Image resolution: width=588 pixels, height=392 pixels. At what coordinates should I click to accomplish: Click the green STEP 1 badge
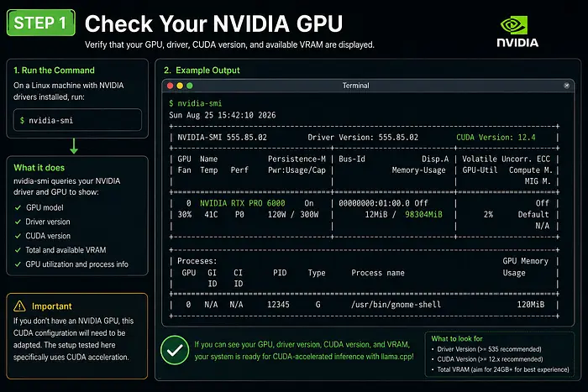41,23
